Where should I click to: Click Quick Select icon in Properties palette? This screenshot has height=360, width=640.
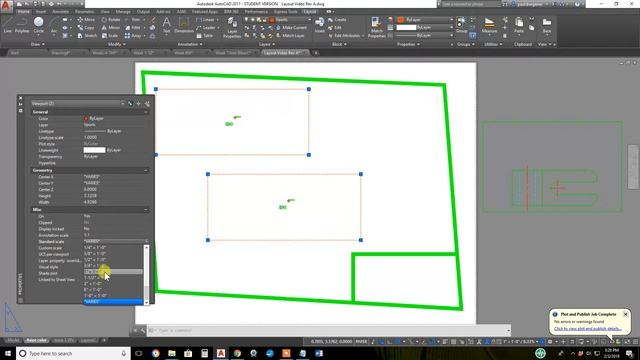click(x=147, y=104)
